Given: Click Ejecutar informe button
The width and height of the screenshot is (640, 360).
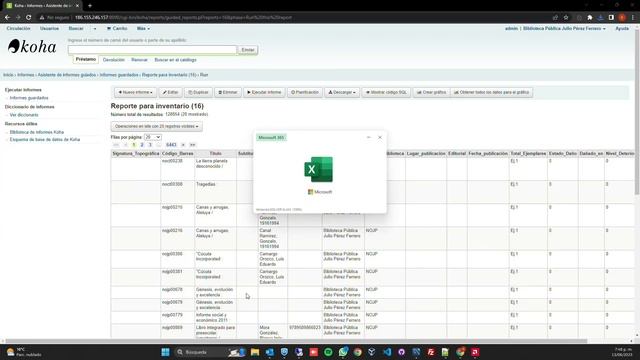Looking at the screenshot, I should [264, 92].
